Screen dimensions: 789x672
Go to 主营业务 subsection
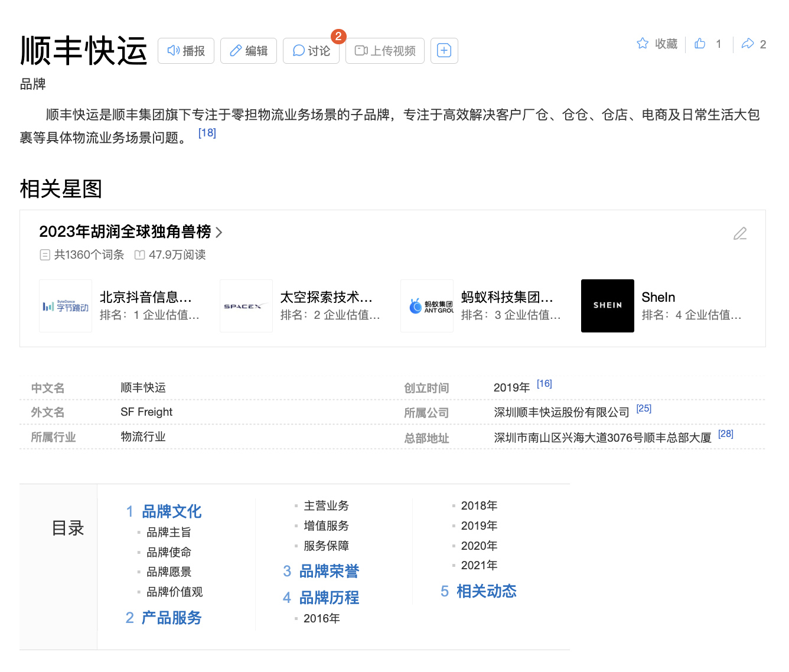[326, 505]
